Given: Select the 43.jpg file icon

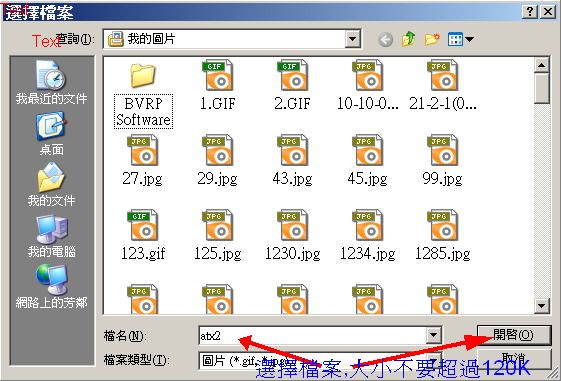Looking at the screenshot, I should tap(293, 150).
